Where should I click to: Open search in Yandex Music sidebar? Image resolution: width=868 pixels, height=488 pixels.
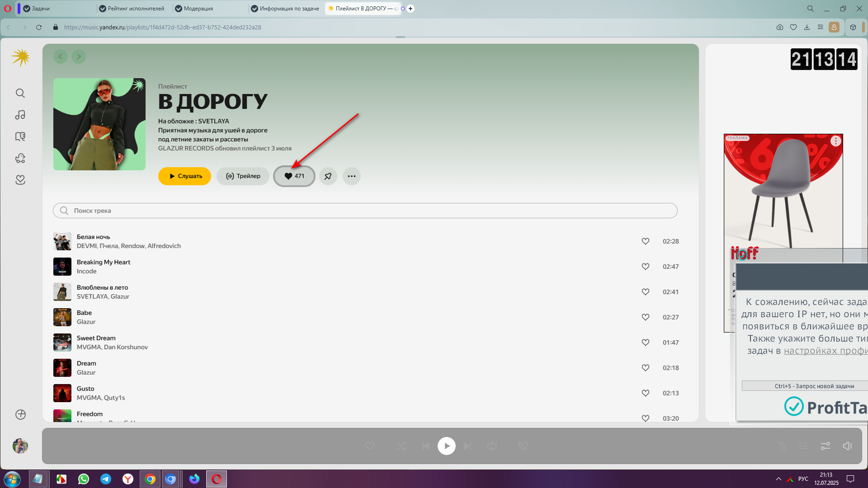[20, 93]
